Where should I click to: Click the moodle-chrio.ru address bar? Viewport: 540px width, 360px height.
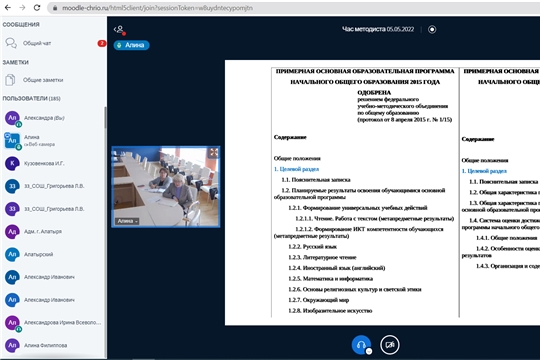(293, 8)
